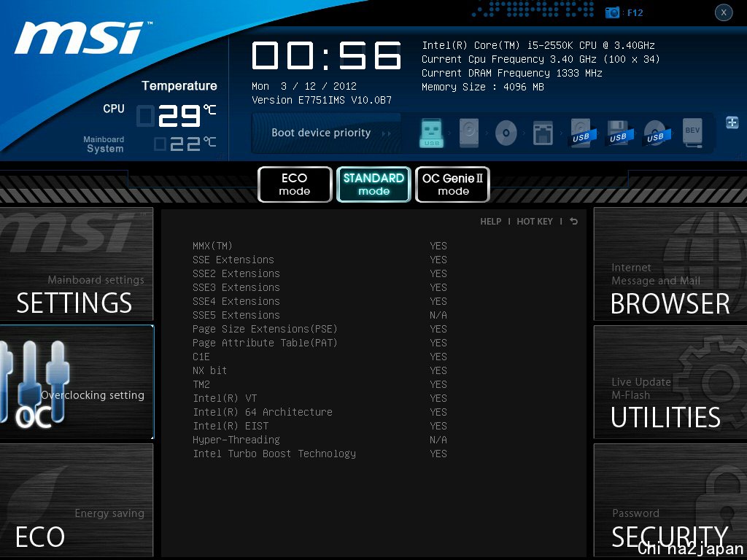This screenshot has width=747, height=560.
Task: Click the MMX(TM) row
Action: click(320, 246)
